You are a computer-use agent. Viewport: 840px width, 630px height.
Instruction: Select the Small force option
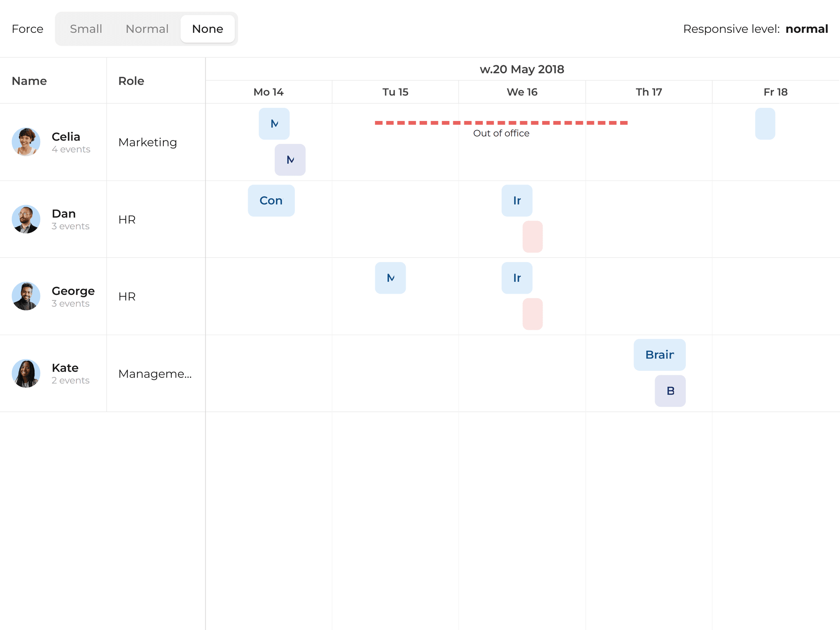point(86,29)
